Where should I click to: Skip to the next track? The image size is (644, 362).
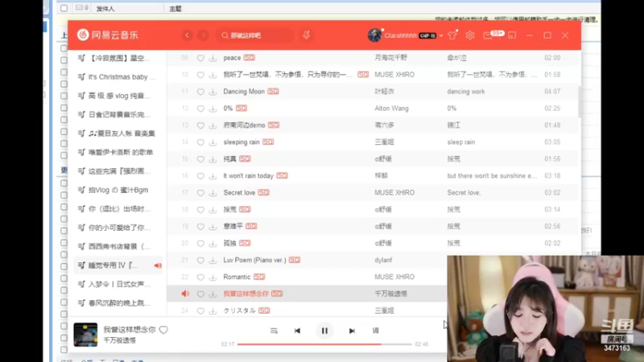click(352, 331)
